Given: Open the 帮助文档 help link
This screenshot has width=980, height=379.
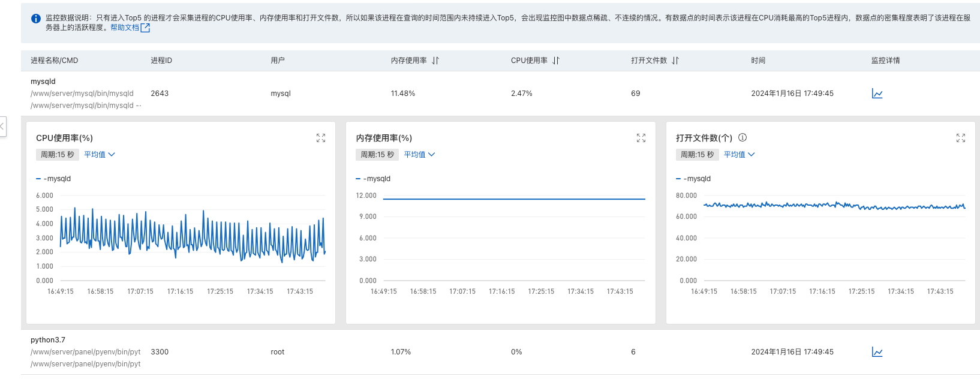Looking at the screenshot, I should pyautogui.click(x=125, y=28).
